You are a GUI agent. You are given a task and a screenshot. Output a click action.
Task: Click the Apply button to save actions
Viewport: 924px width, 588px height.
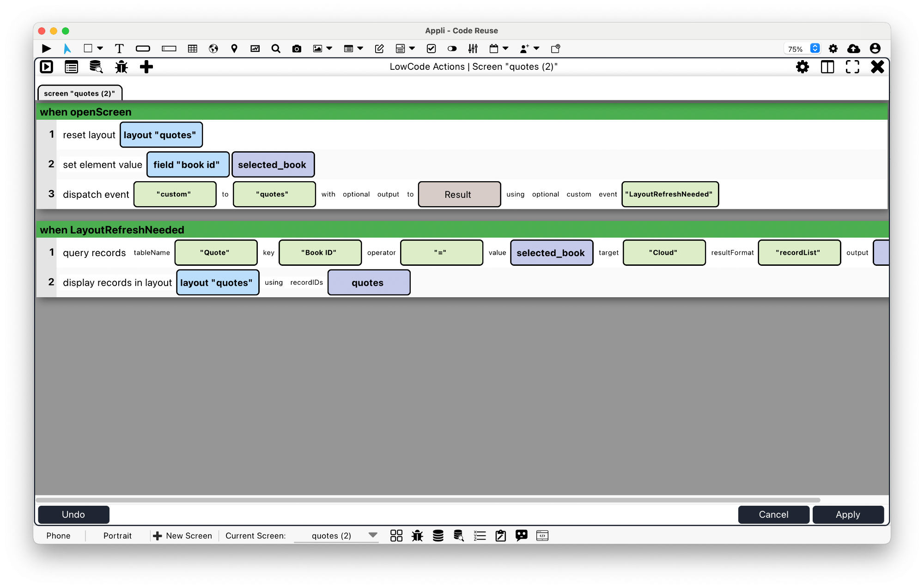[x=848, y=514]
